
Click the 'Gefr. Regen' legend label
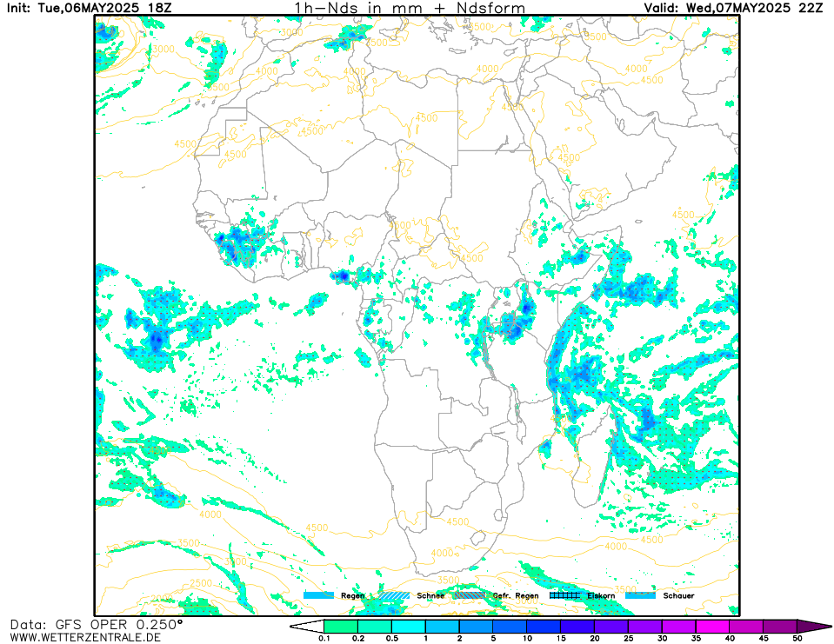tap(516, 595)
